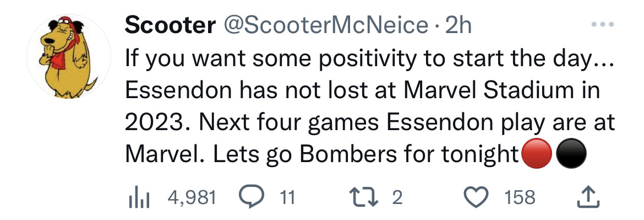
Task: Click the 4,981 views count
Action: 192,198
